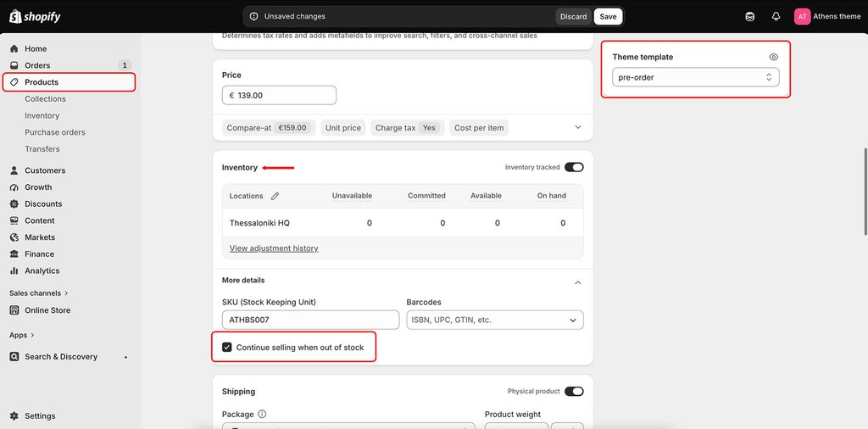This screenshot has width=868, height=429.
Task: Open the Theme template pre-order dropdown
Action: 695,77
